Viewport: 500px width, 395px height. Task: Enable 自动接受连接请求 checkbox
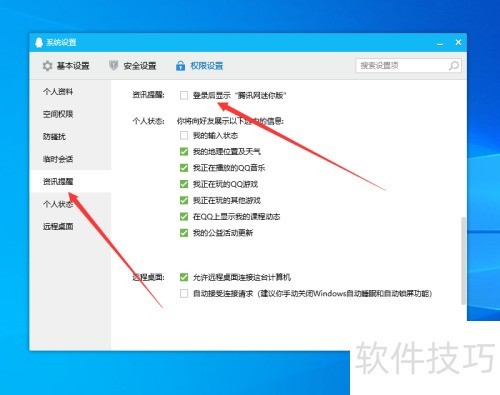[x=184, y=294]
